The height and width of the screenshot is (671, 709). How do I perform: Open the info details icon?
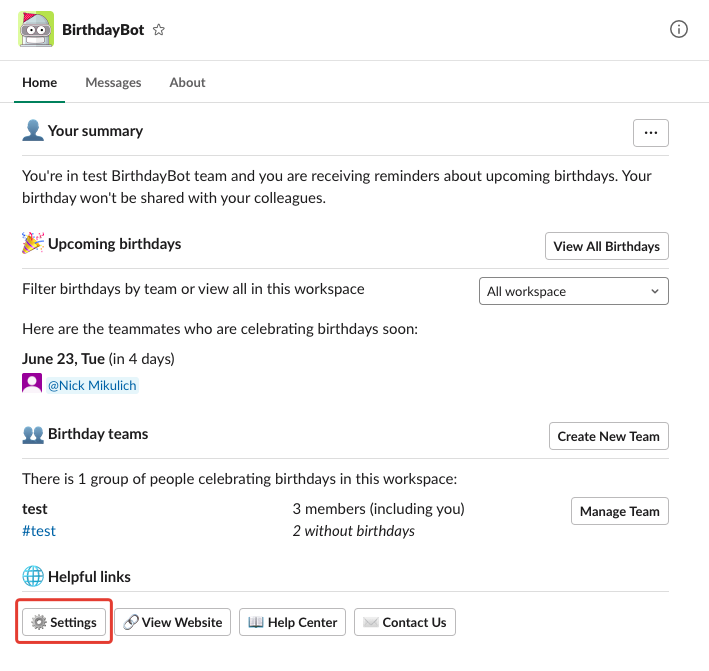pyautogui.click(x=678, y=29)
